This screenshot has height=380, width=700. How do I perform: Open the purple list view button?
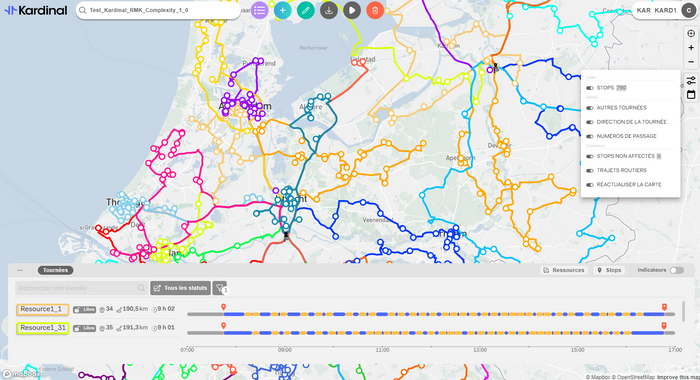click(x=259, y=10)
